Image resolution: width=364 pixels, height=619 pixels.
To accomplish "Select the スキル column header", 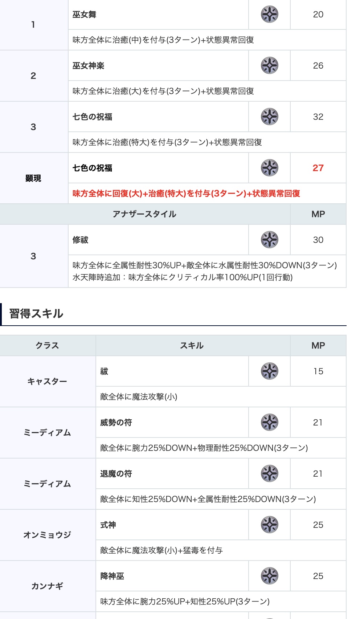I will pyautogui.click(x=192, y=346).
